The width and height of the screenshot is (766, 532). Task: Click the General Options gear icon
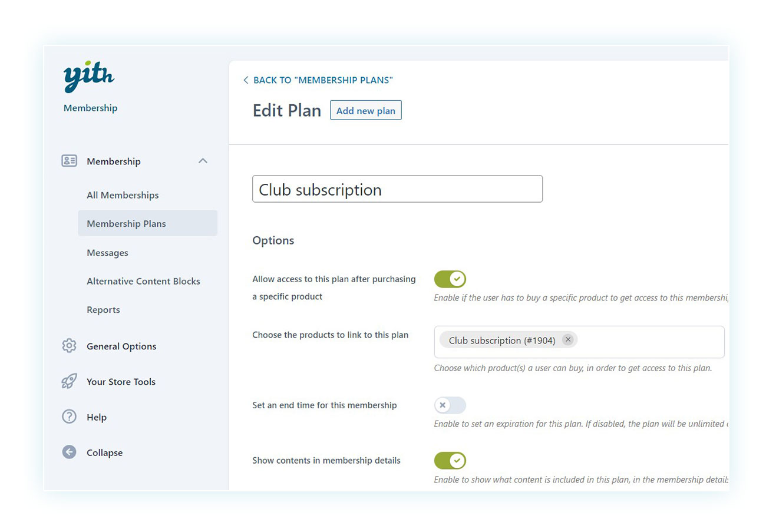coord(70,346)
